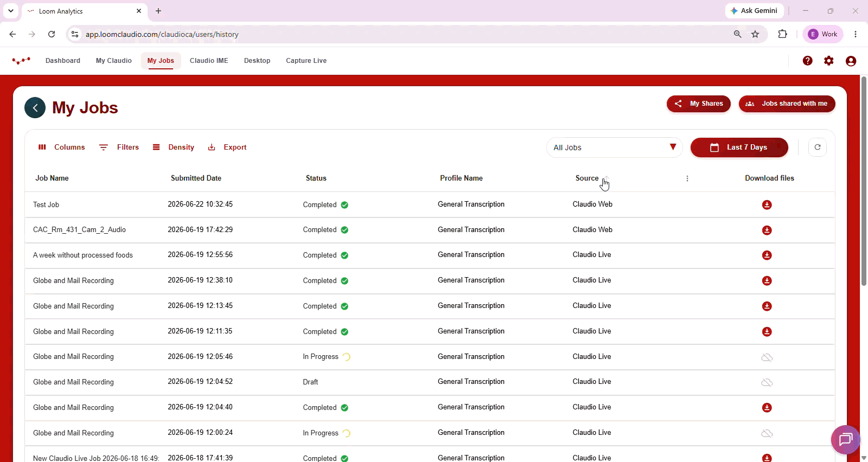
Task: Open browser tab search chevron
Action: pyautogui.click(x=11, y=11)
